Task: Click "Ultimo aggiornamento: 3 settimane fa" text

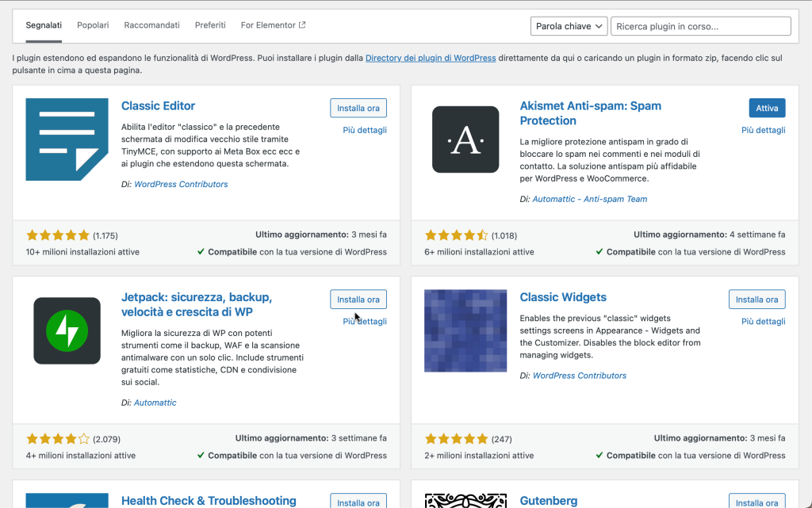Action: click(311, 439)
